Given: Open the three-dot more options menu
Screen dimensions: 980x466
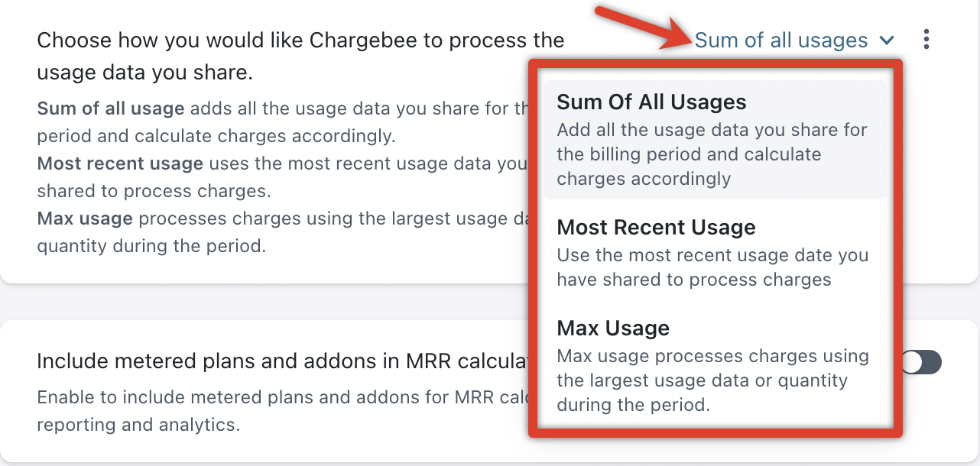Looking at the screenshot, I should (x=926, y=40).
